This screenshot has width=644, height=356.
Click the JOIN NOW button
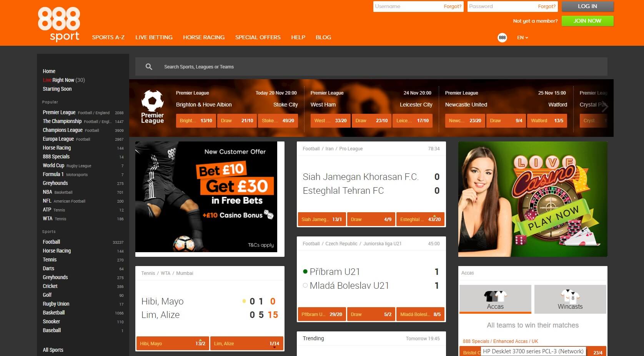coord(587,21)
